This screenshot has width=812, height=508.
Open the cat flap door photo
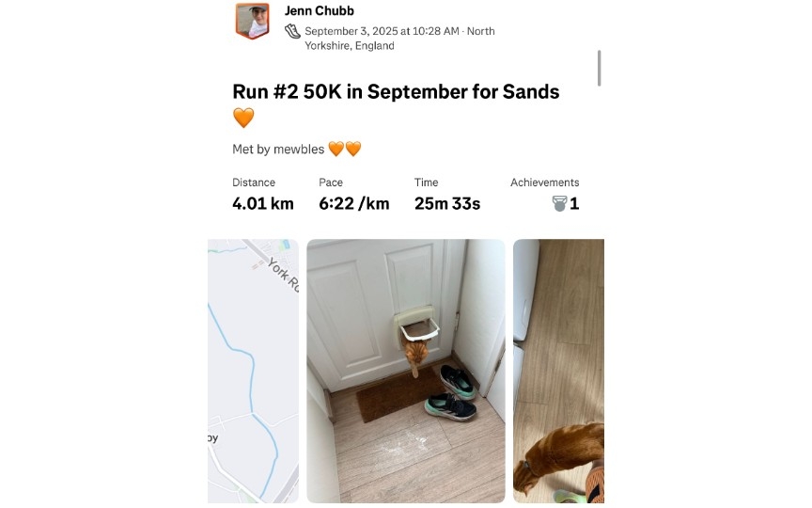[406, 371]
